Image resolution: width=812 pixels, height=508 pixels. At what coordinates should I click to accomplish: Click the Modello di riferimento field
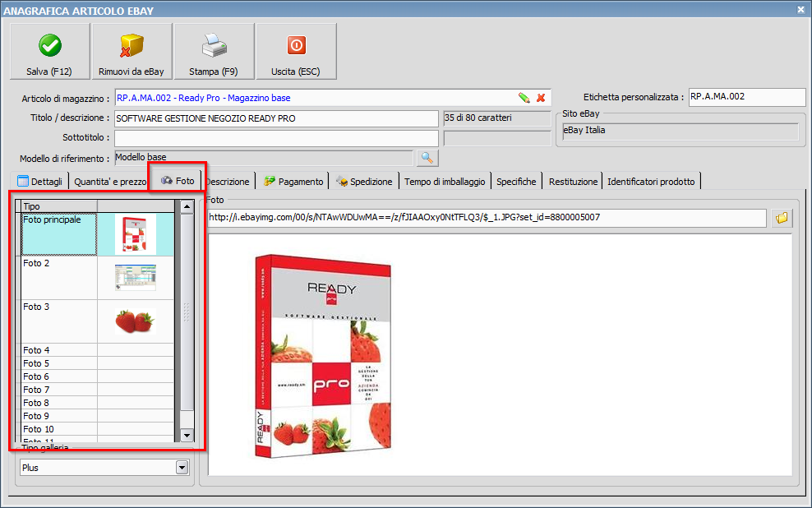click(x=264, y=158)
